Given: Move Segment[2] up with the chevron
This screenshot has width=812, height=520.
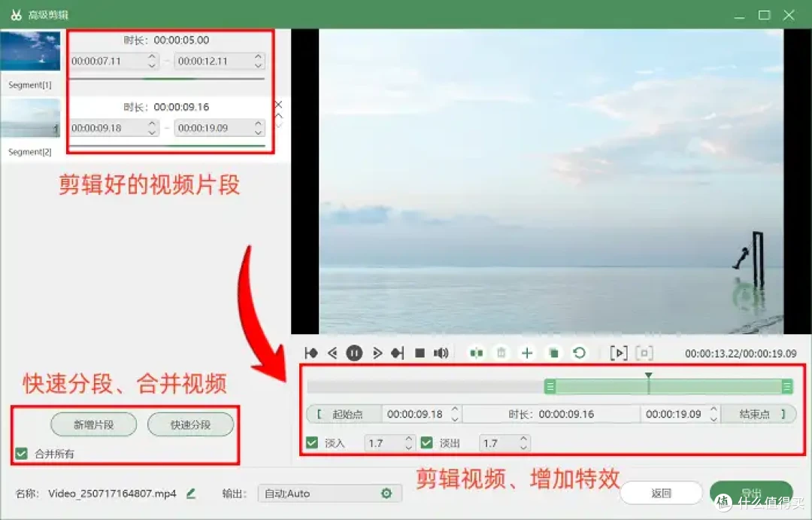Looking at the screenshot, I should click(279, 116).
